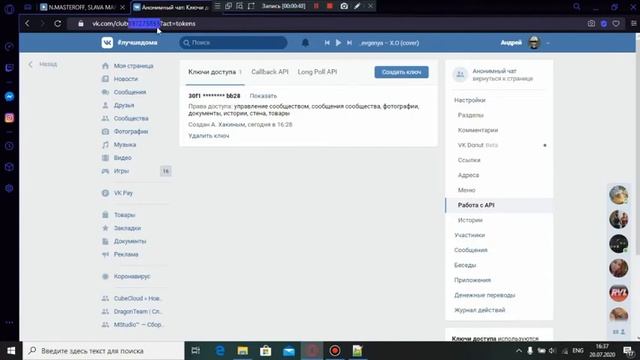The width and height of the screenshot is (640, 360).
Task: Open the Mail app from taskbar
Action: 289,351
